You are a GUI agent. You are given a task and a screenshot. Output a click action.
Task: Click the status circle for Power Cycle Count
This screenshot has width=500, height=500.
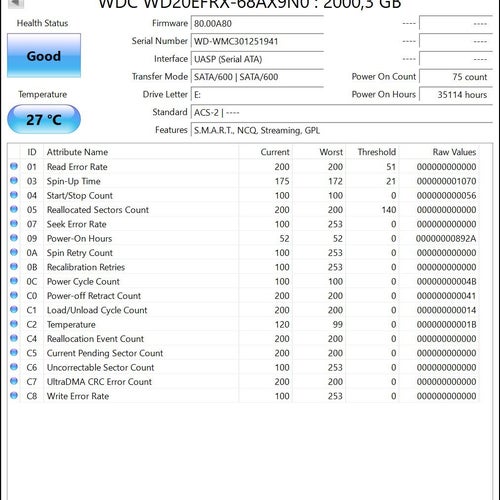point(14,281)
